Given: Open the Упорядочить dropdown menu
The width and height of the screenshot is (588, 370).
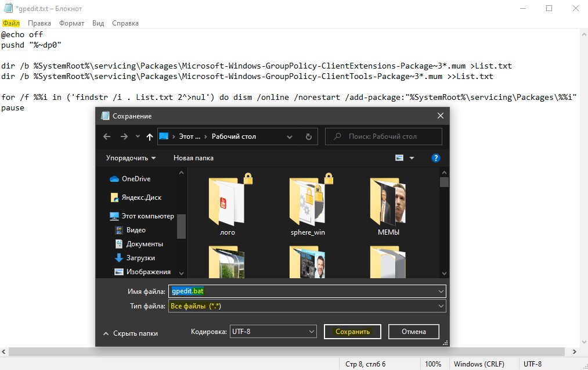Looking at the screenshot, I should pyautogui.click(x=131, y=158).
